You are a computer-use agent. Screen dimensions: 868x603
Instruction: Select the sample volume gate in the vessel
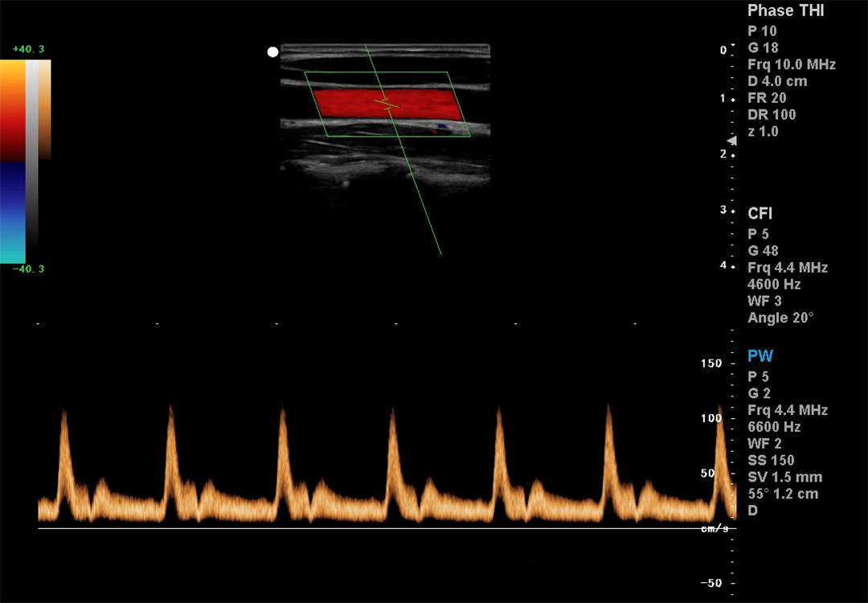[x=388, y=105]
